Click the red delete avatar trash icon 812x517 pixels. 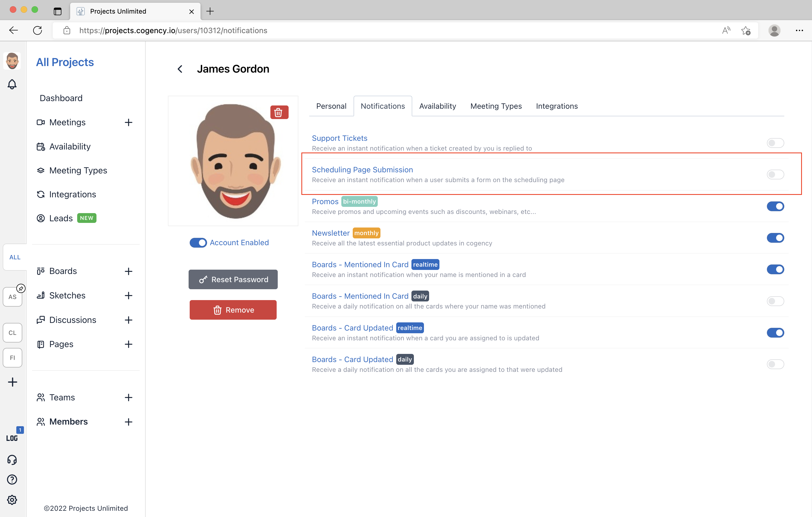coord(279,112)
